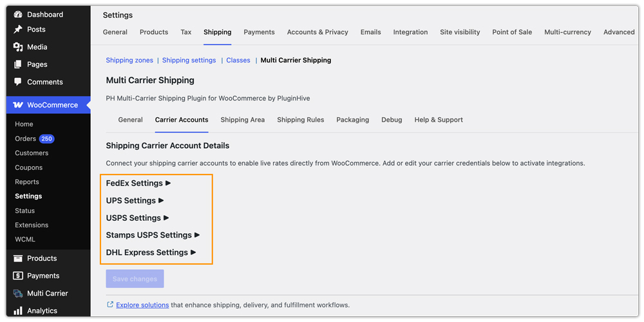Click the Multi Carrier trucks icon
This screenshot has width=644, height=322.
17,293
